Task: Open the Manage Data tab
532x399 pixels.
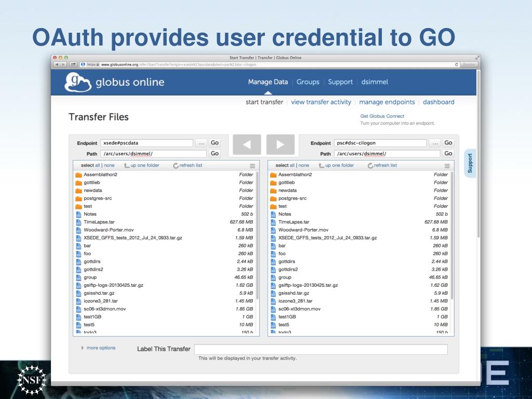Action: click(268, 82)
